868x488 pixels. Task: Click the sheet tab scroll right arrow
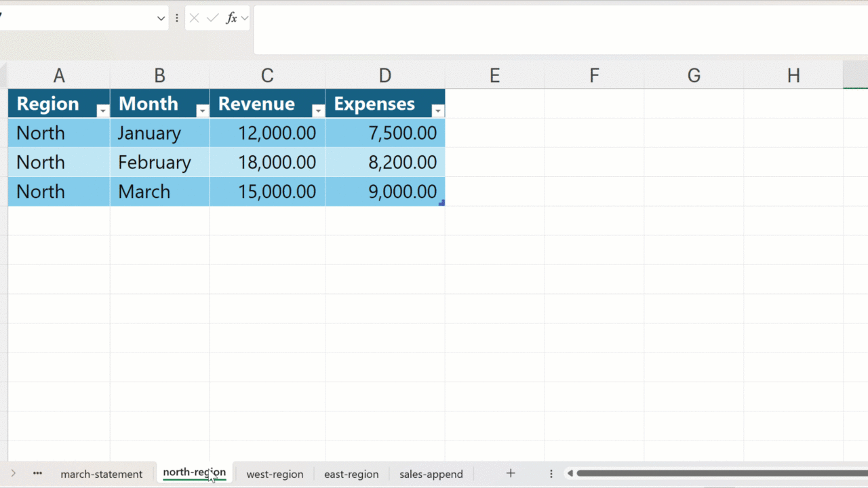(x=13, y=474)
